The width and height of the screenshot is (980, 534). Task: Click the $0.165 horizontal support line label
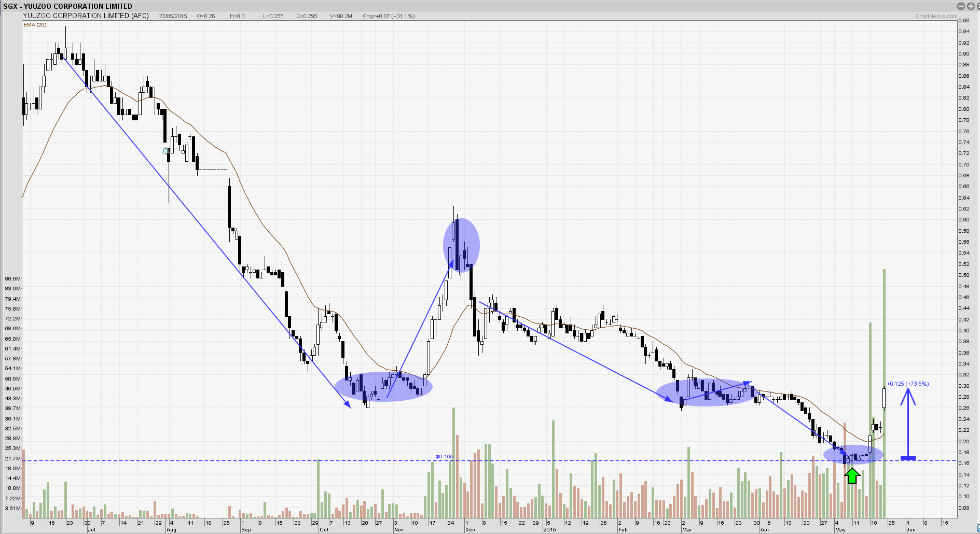click(x=444, y=457)
